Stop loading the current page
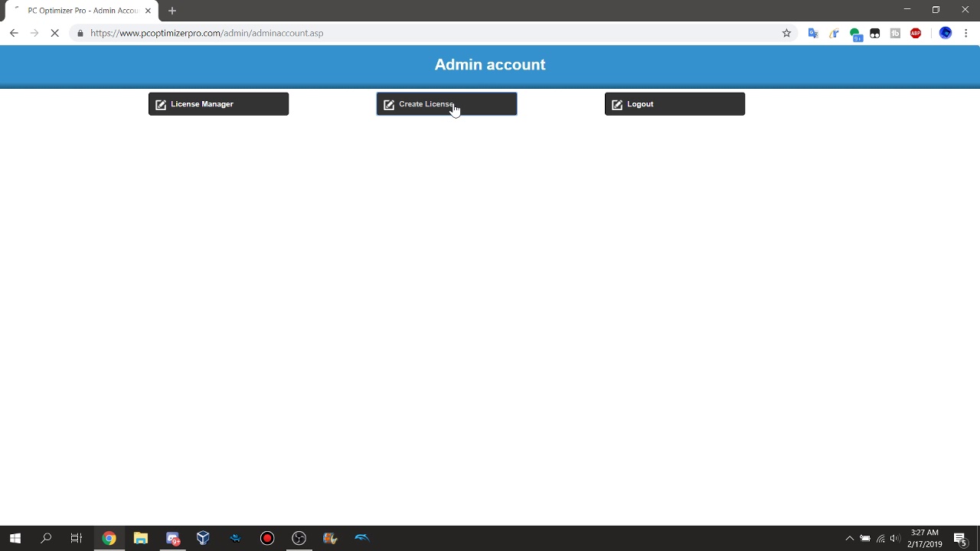 [55, 33]
